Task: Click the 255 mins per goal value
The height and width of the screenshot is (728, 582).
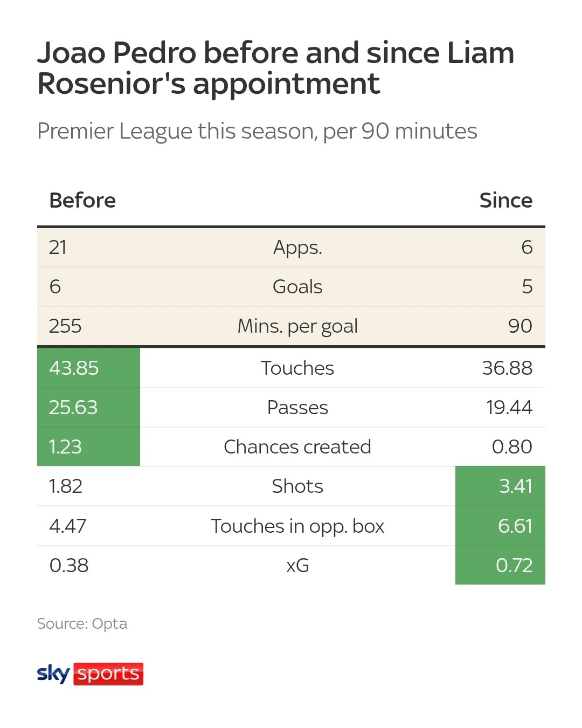Action: point(65,326)
